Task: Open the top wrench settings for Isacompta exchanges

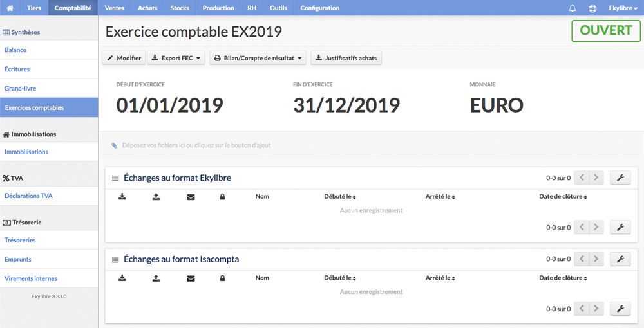Action: click(x=620, y=259)
